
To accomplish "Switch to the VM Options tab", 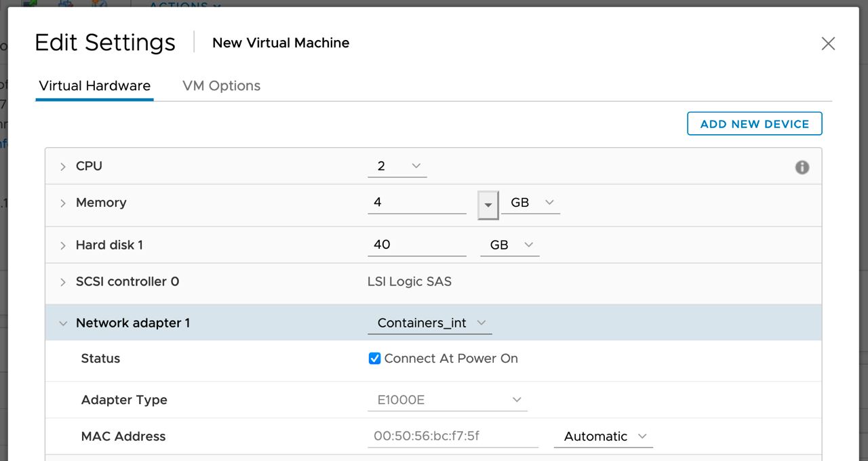I will pyautogui.click(x=221, y=86).
